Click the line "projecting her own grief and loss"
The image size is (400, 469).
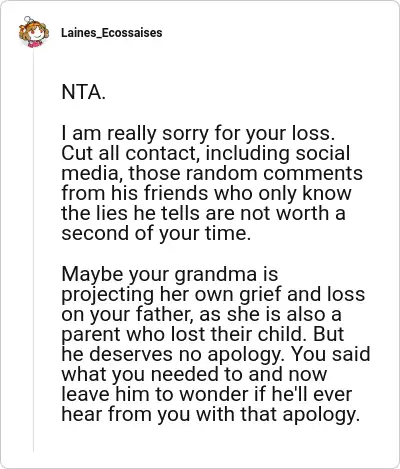point(213,294)
